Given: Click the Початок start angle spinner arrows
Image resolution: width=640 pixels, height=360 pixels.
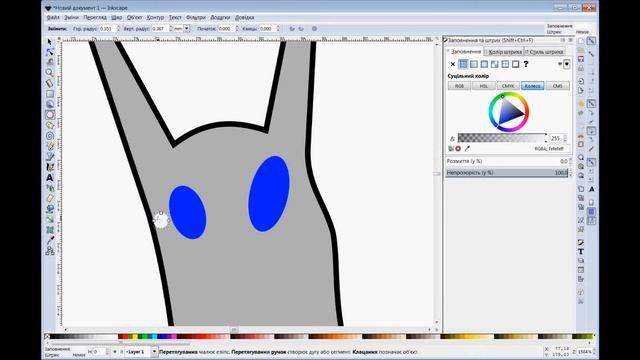Looking at the screenshot, I should coord(237,29).
